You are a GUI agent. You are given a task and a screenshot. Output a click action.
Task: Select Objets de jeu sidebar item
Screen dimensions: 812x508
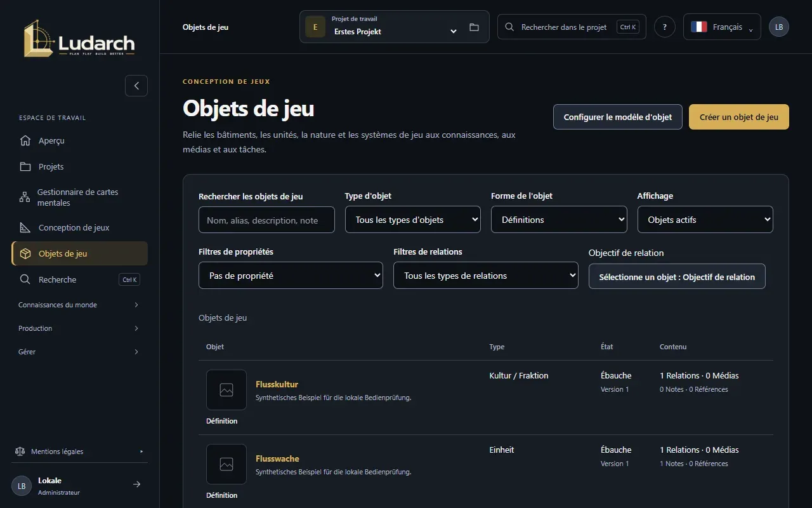pos(79,253)
